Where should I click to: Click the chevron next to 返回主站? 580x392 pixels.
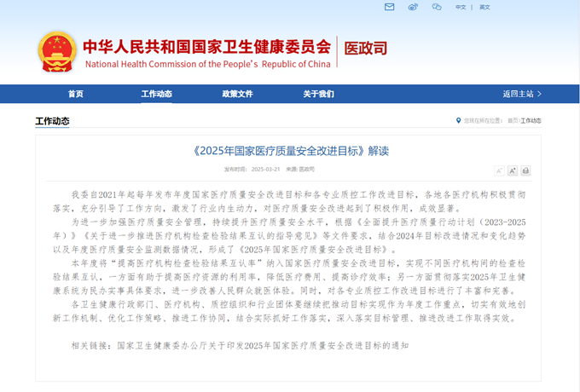pos(539,94)
